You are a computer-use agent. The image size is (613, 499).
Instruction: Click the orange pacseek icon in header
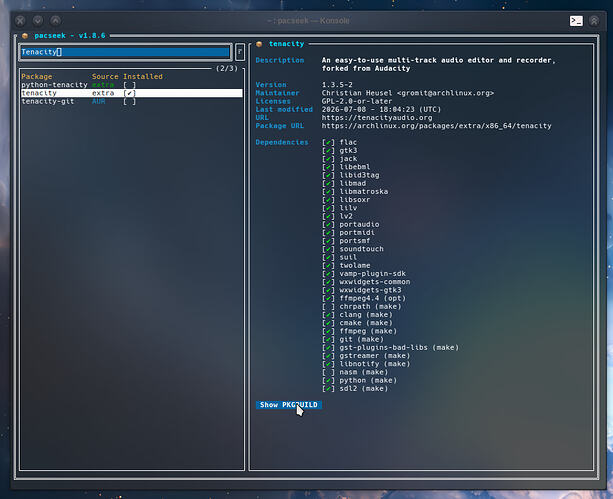[x=25, y=36]
